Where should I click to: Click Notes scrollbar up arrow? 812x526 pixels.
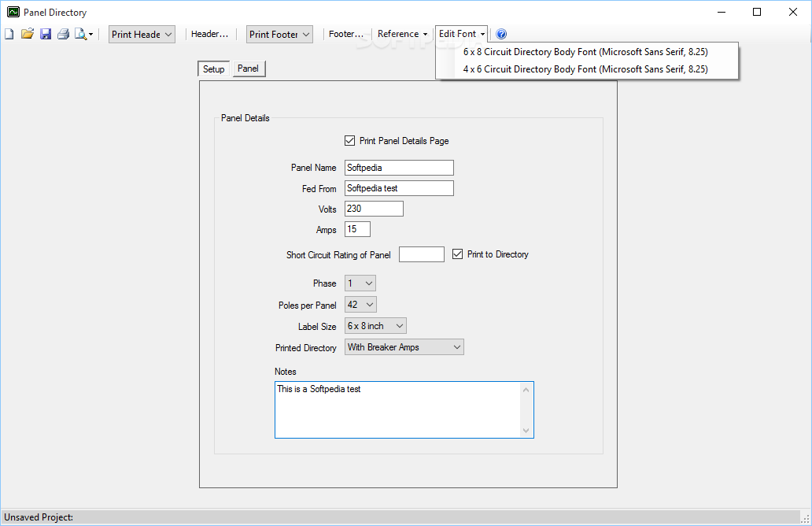coord(526,390)
